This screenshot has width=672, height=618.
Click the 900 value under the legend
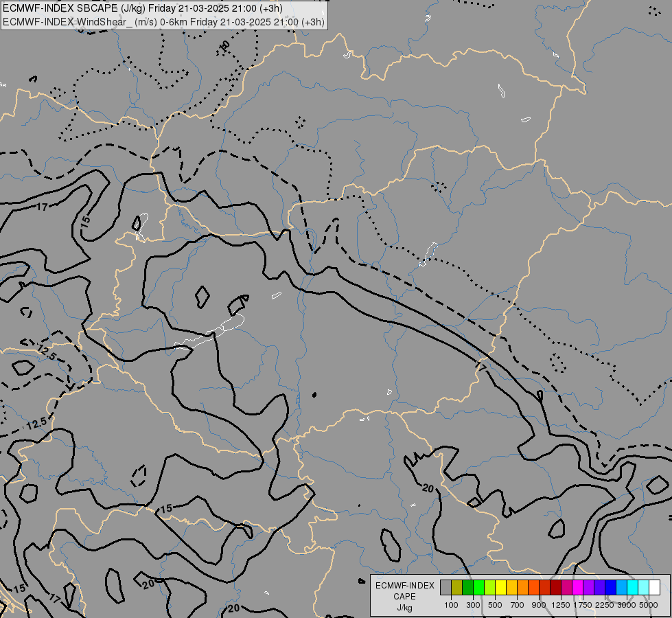(539, 605)
